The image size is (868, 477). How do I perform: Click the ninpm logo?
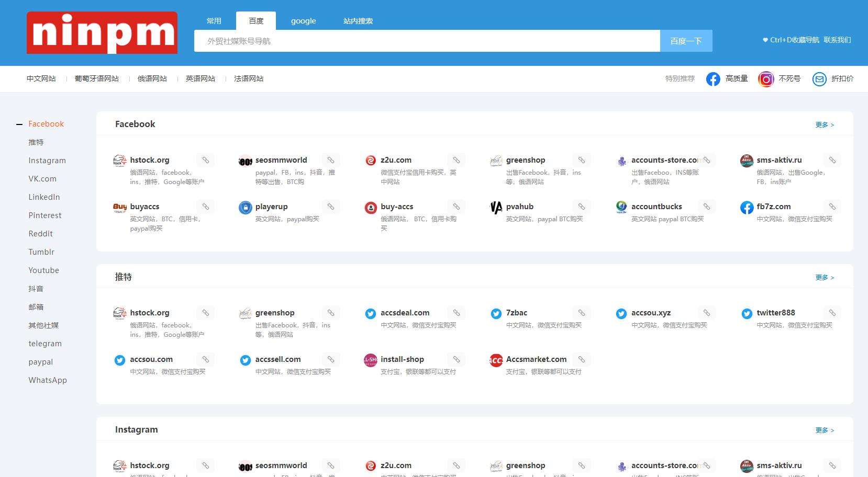coord(102,33)
